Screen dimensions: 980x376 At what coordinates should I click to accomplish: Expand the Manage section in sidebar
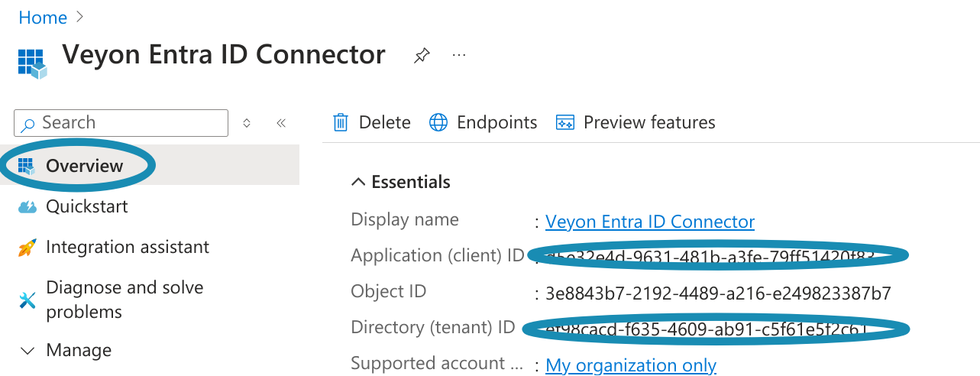point(27,351)
